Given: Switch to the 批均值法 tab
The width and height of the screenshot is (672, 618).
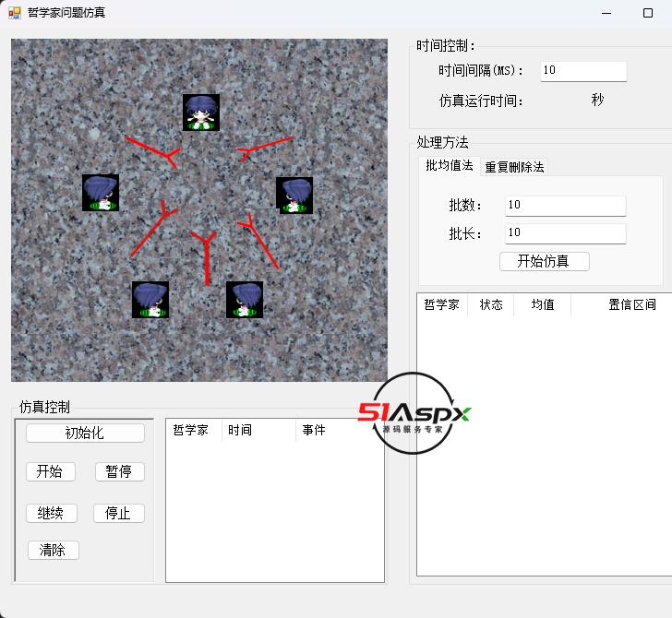Looking at the screenshot, I should (x=450, y=166).
